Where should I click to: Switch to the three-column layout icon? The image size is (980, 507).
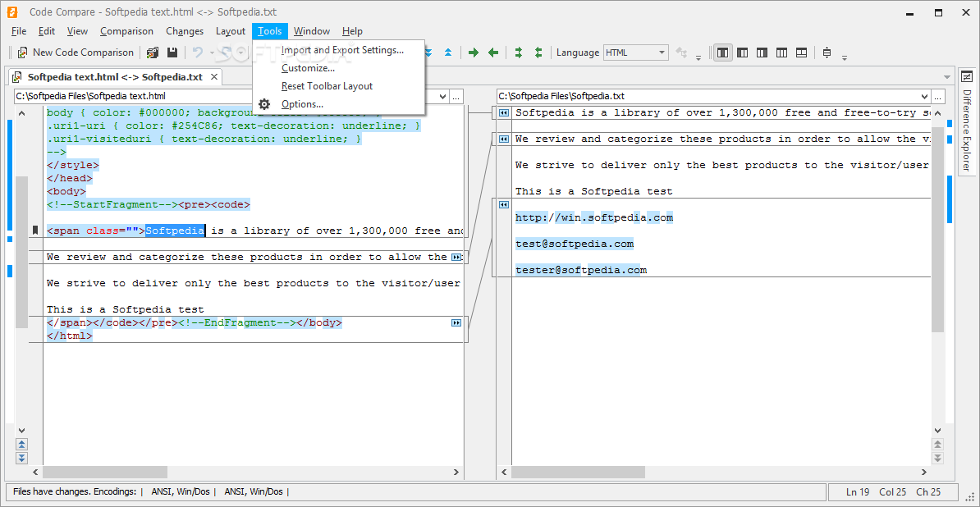point(781,53)
